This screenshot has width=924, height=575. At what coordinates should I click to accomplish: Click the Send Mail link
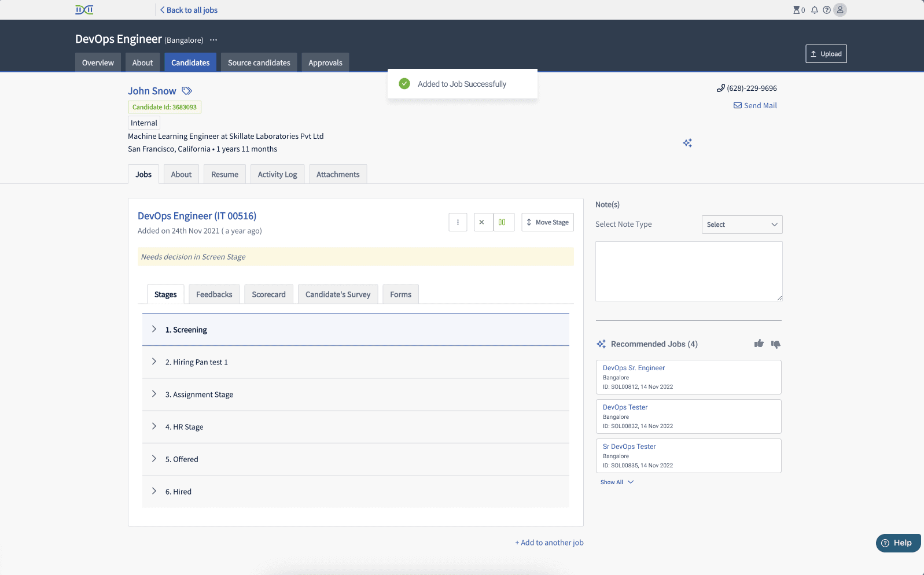click(755, 105)
